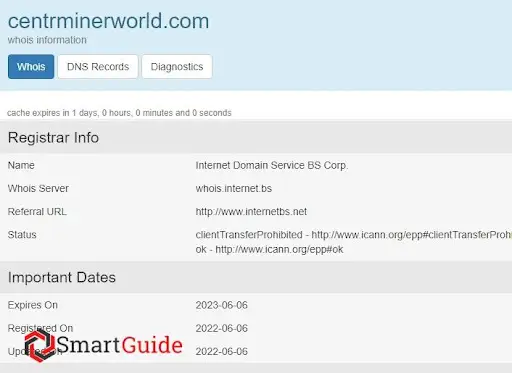Image resolution: width=512 pixels, height=373 pixels.
Task: Click the 'Name' row label
Action: coord(21,165)
